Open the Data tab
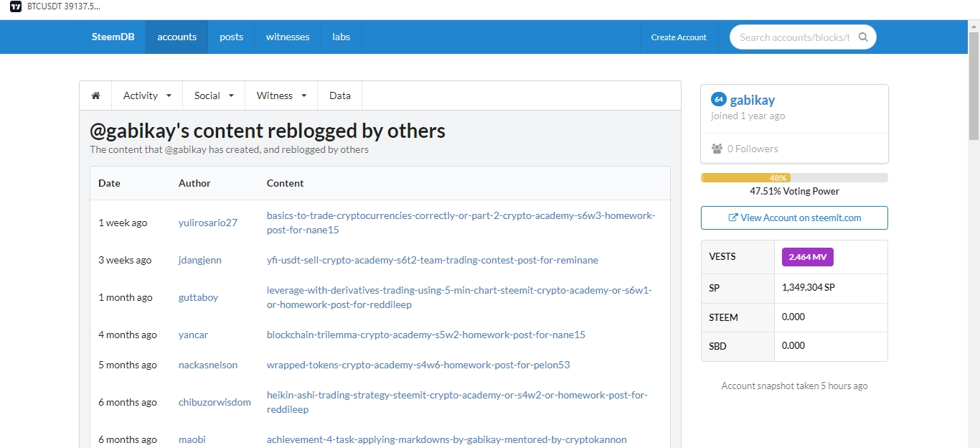Screen dimensions: 980x448 tap(340, 95)
